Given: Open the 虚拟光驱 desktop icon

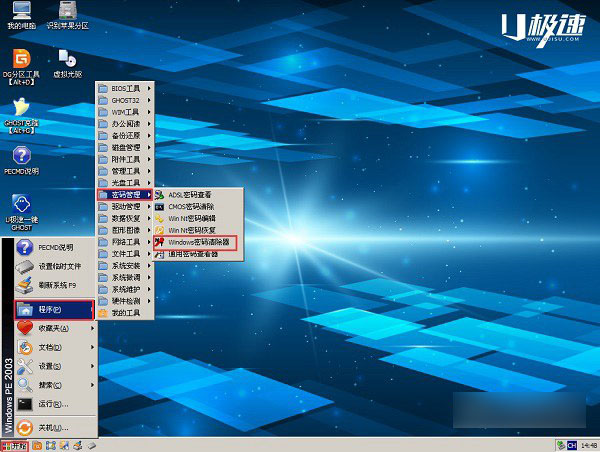Looking at the screenshot, I should 67,64.
